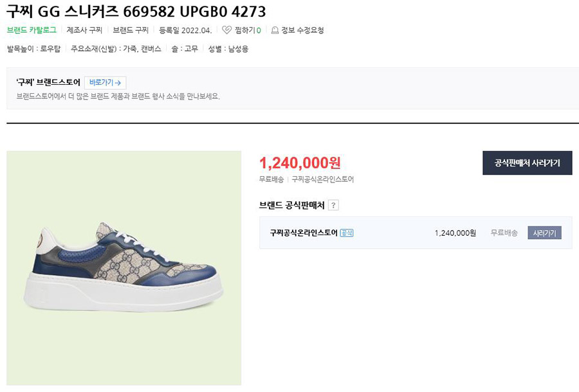Click 1,240,000원 price in seller row
The width and height of the screenshot is (579, 392).
click(x=455, y=233)
